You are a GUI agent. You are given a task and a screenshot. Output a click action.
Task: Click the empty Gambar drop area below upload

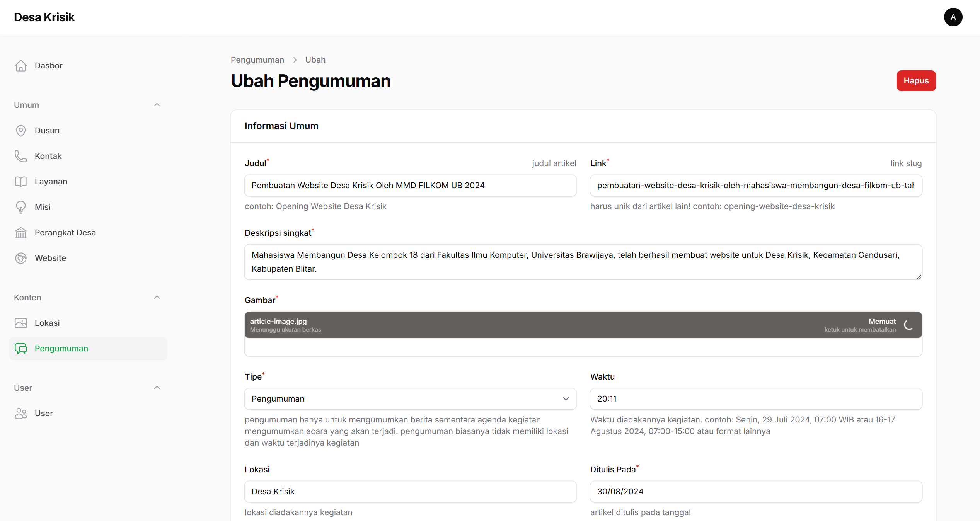[583, 347]
